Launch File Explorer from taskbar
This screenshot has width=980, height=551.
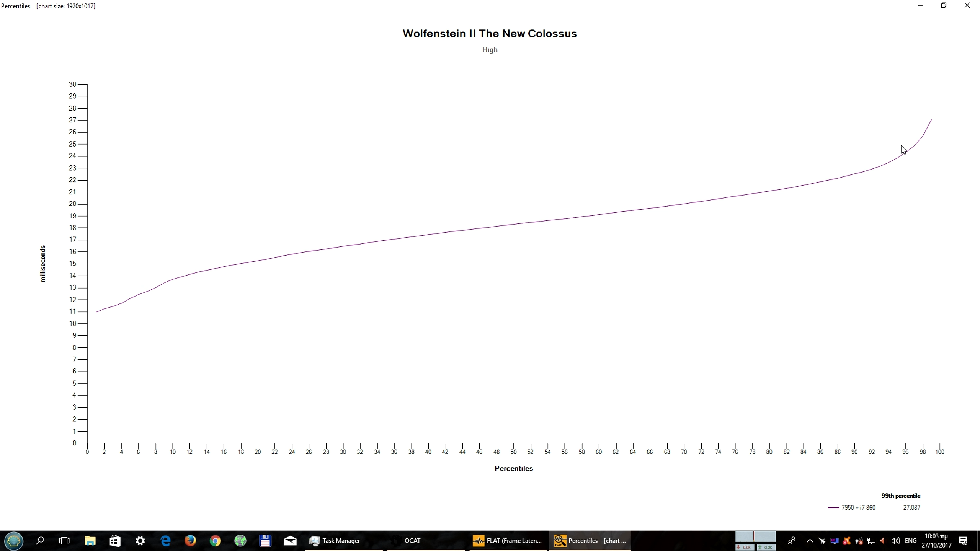[90, 541]
